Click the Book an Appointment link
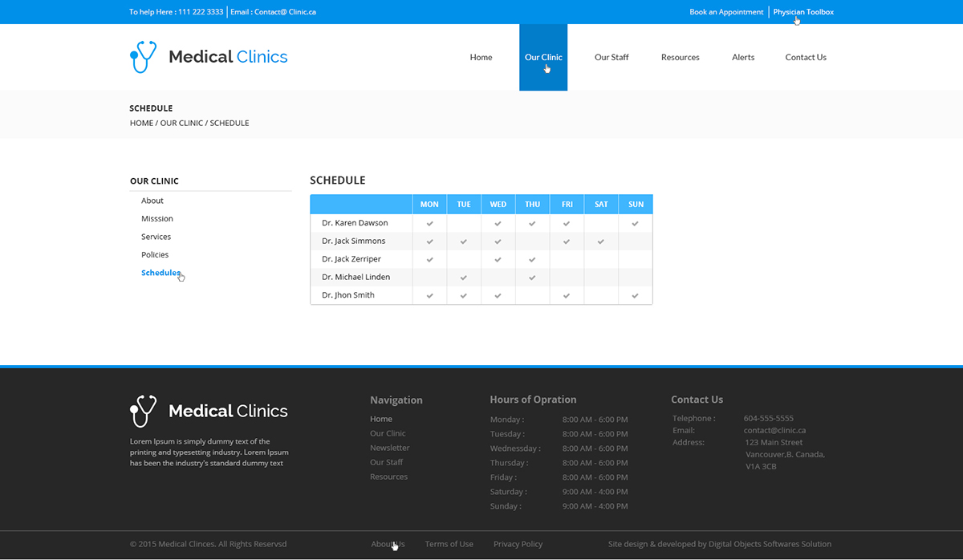Image resolution: width=963 pixels, height=560 pixels. pyautogui.click(x=726, y=11)
